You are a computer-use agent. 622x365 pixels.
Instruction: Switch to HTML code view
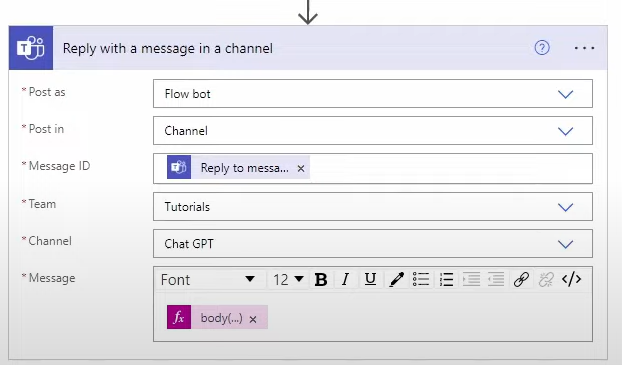tap(572, 280)
